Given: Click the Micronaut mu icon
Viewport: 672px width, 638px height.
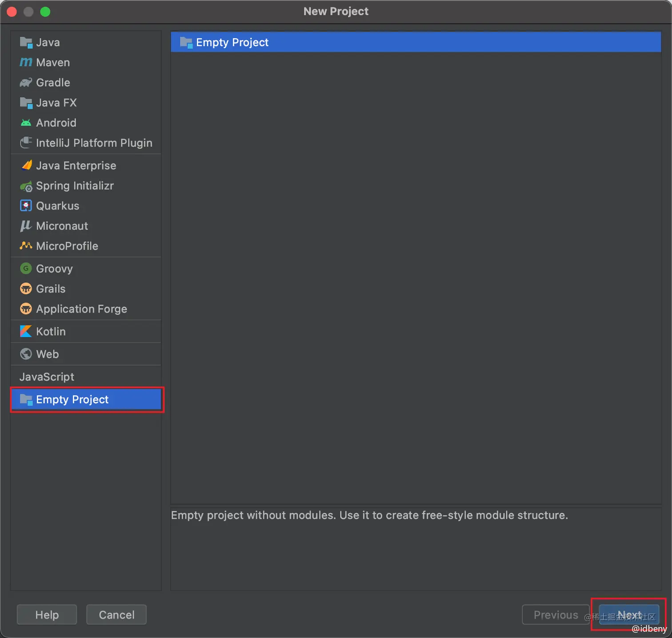Looking at the screenshot, I should pos(26,226).
